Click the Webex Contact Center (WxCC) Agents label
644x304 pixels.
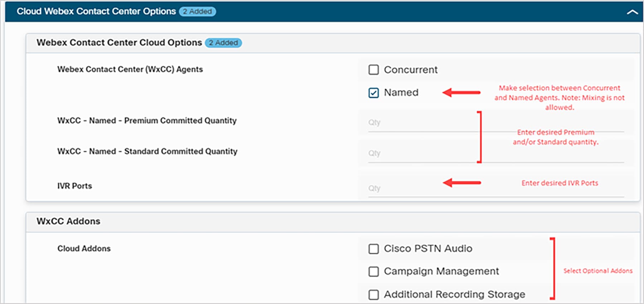130,69
